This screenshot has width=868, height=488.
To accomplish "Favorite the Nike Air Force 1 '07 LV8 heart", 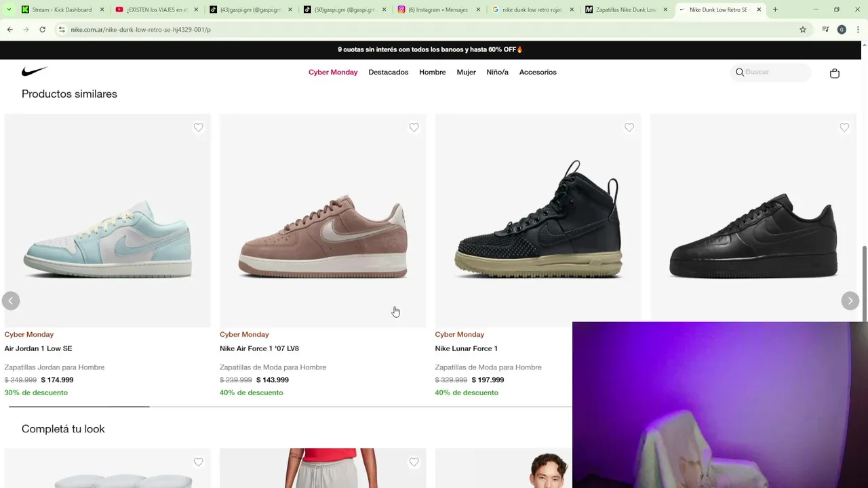I will tap(414, 127).
